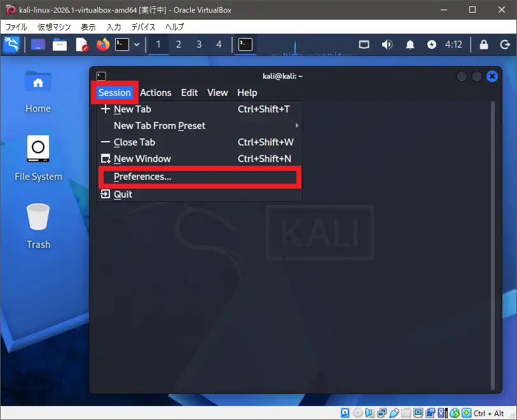
Task: Click the VirtualBox USB status icon
Action: point(394,413)
